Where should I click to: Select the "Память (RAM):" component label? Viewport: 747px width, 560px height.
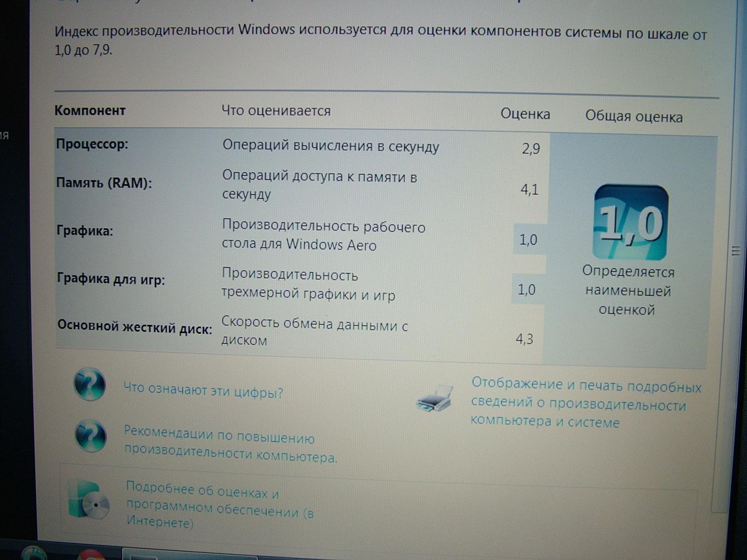(104, 182)
